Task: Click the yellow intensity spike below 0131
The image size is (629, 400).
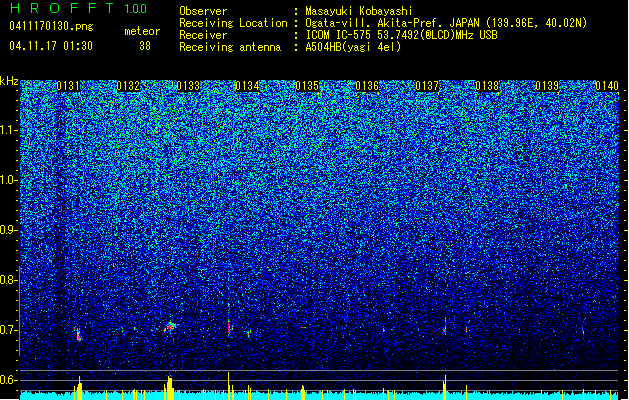Action: pyautogui.click(x=79, y=388)
